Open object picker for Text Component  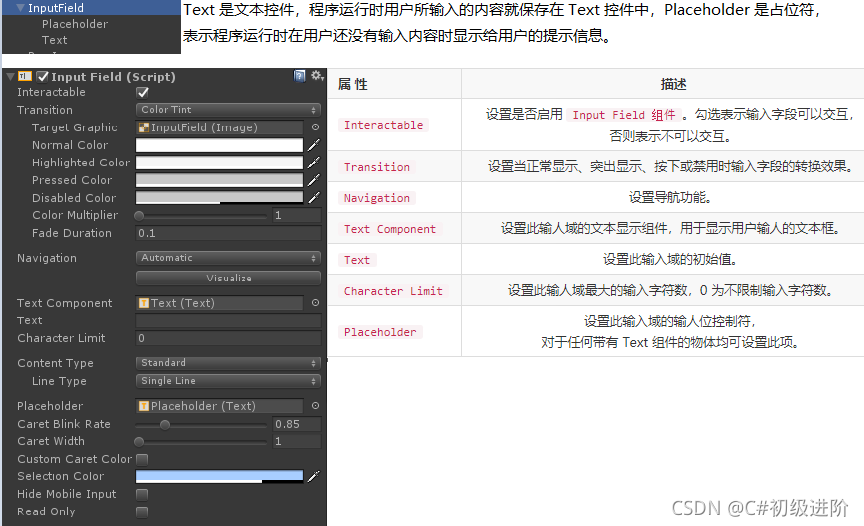(315, 303)
